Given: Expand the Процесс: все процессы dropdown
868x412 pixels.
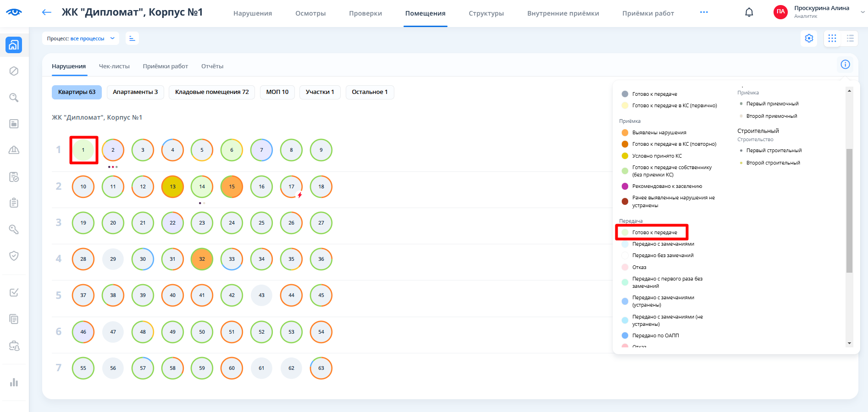Looking at the screenshot, I should coord(81,38).
